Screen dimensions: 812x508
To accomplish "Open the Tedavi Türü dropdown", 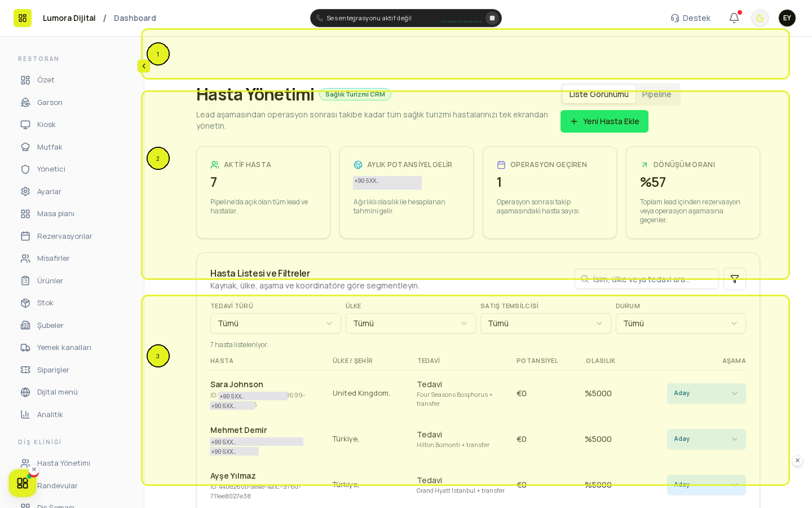I will [276, 323].
